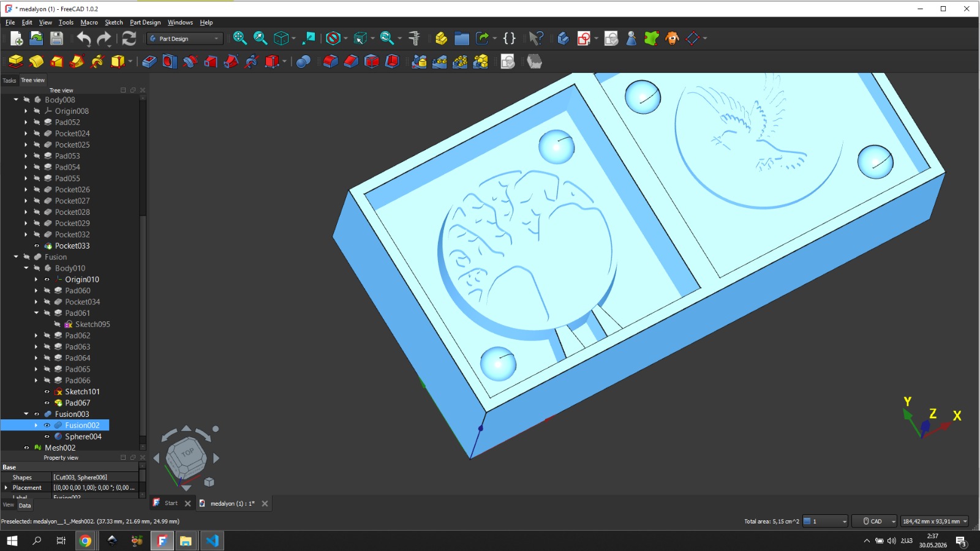This screenshot has height=551, width=980.
Task: Open the macro braces icon
Action: click(509, 39)
